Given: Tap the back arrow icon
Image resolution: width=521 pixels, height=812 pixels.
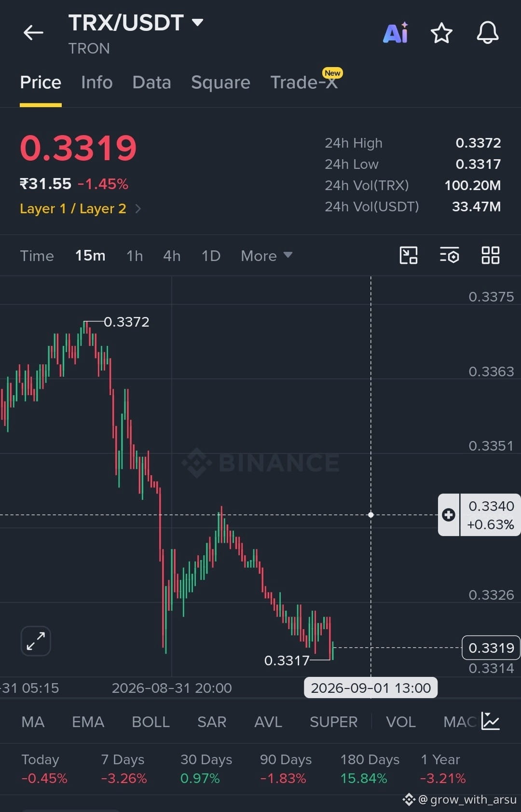Looking at the screenshot, I should [33, 33].
